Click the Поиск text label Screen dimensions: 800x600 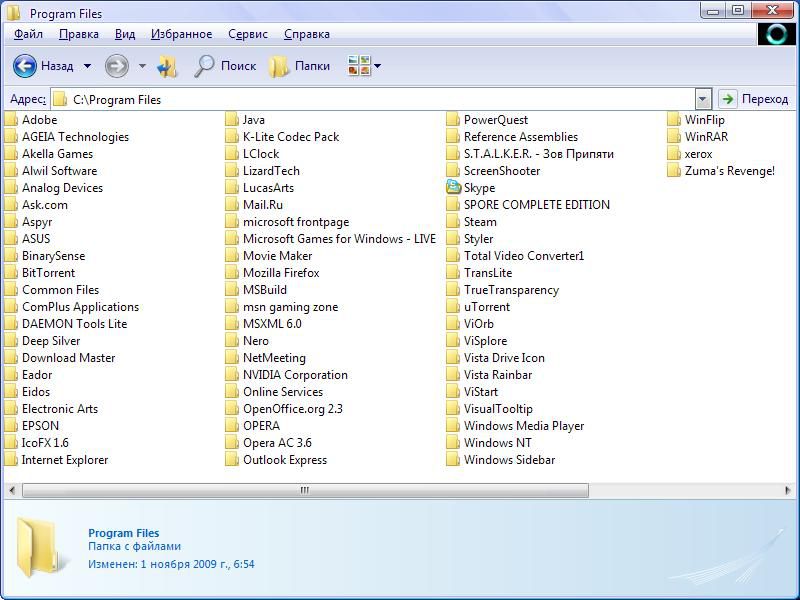click(238, 66)
